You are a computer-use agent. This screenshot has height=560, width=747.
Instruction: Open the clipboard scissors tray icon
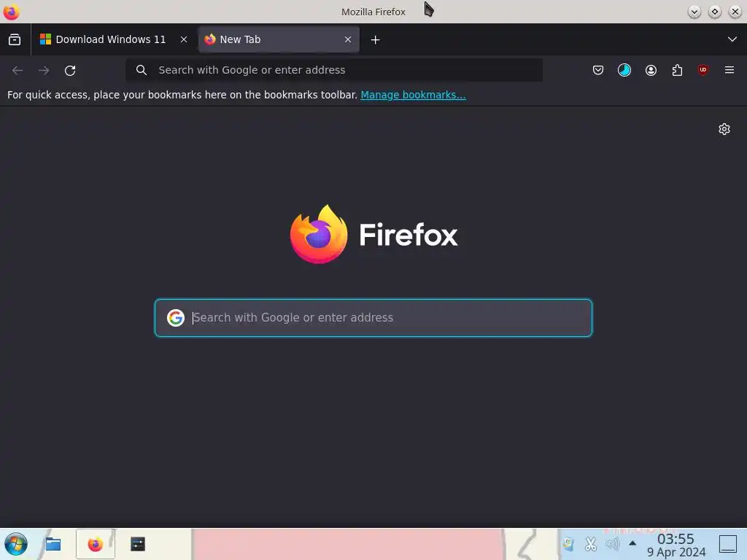[x=590, y=543]
